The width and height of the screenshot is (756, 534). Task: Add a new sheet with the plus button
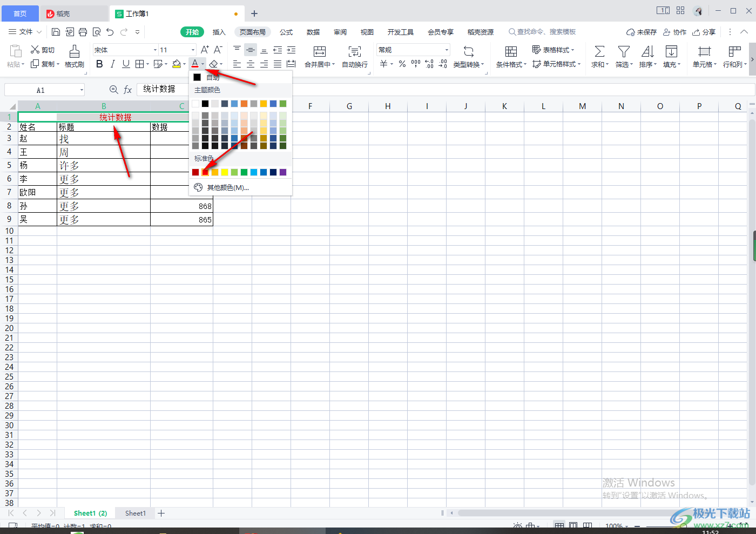161,513
